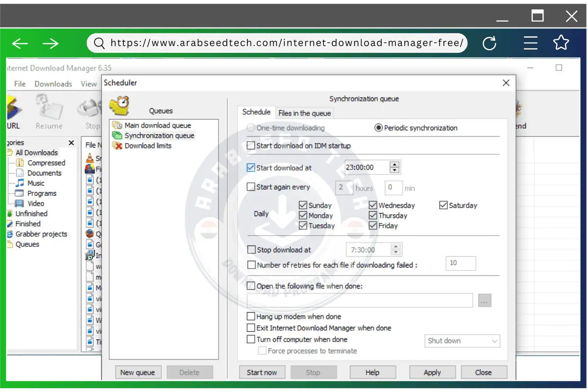Open the browser hamburger menu icon
This screenshot has height=392, width=588.
pyautogui.click(x=530, y=44)
